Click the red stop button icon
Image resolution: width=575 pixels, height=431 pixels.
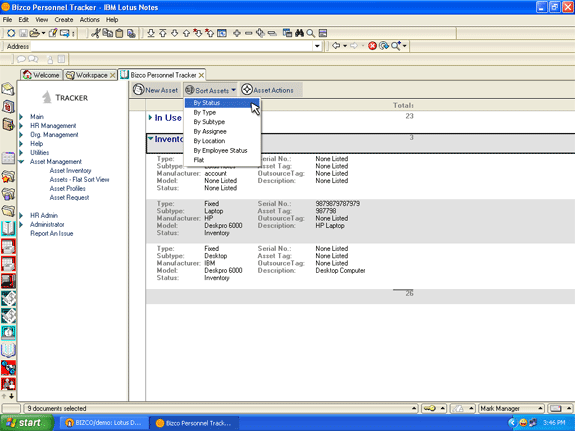click(x=372, y=46)
